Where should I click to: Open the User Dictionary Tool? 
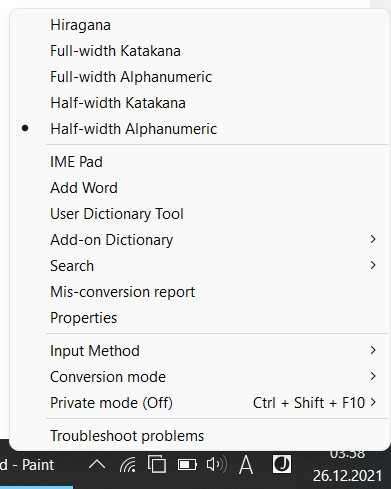(x=199, y=214)
